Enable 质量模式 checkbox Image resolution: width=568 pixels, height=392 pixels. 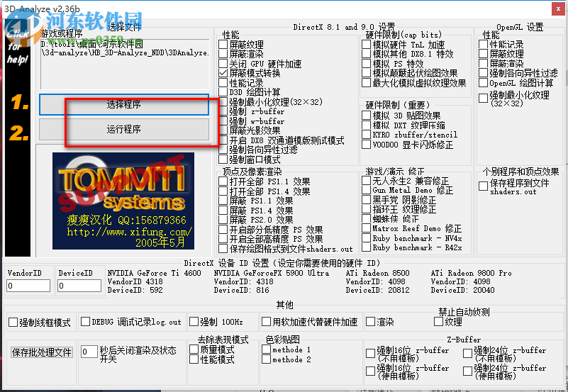[194, 349]
